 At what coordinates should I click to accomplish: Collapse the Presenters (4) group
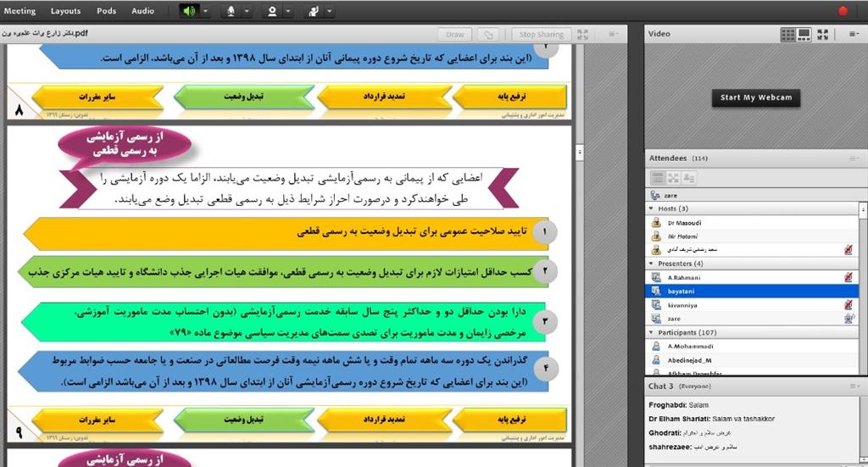click(x=652, y=264)
